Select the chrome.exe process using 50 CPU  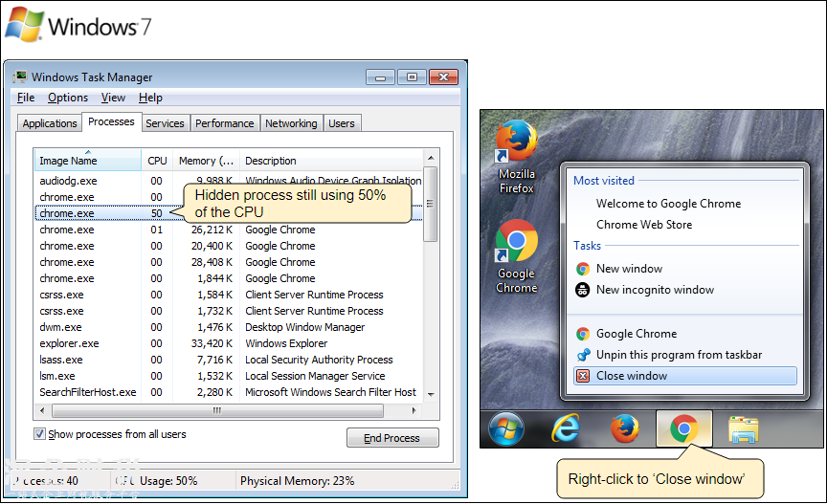[x=229, y=213]
